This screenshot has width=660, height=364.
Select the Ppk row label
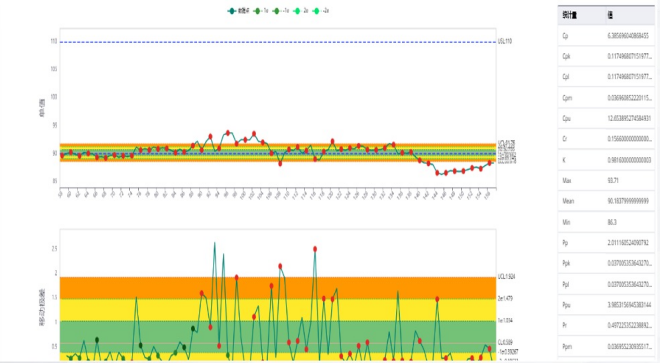[x=566, y=263]
